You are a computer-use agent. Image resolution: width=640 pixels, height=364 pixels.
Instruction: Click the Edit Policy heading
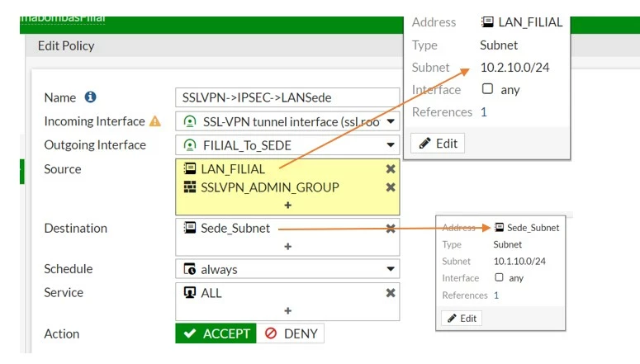(x=66, y=45)
